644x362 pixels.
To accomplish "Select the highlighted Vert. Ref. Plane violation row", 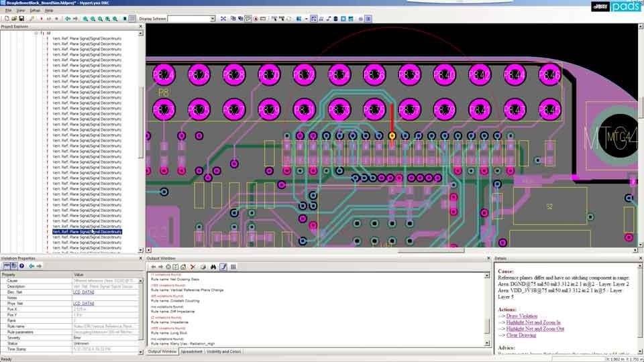I will coord(87,232).
